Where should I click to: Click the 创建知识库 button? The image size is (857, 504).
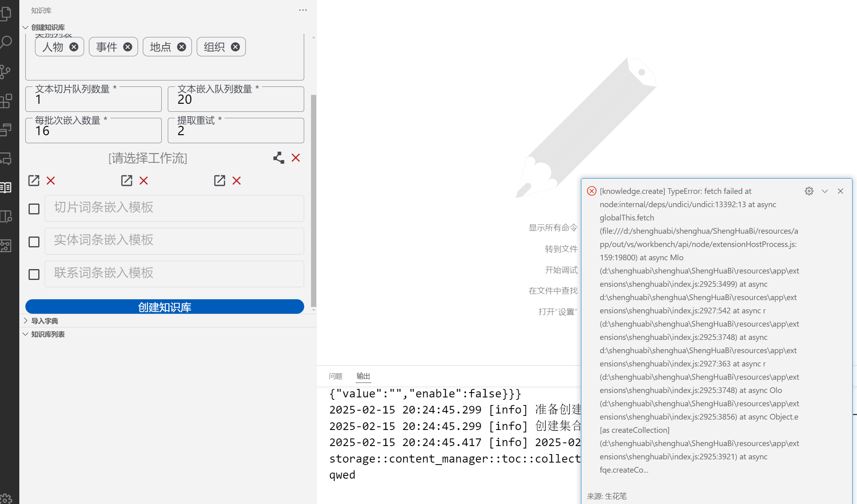165,307
